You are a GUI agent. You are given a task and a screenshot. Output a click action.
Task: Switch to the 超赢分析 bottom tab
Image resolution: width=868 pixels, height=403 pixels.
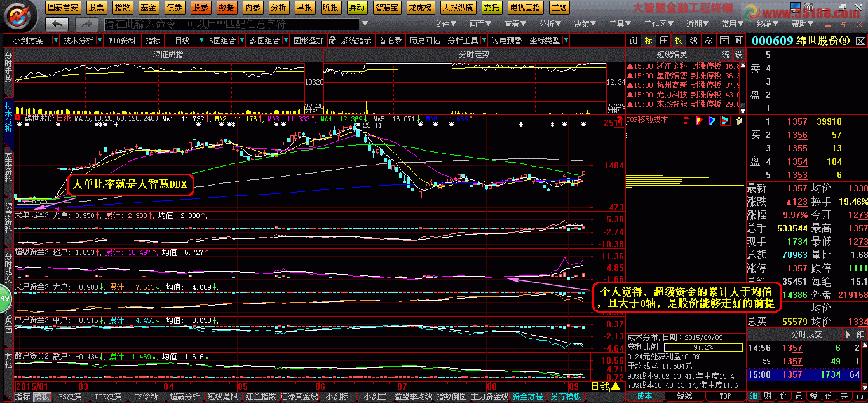184,397
